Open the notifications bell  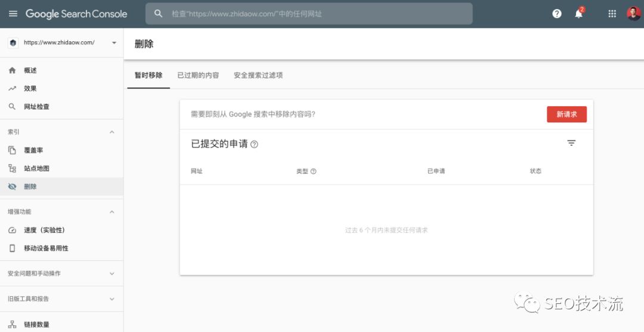tap(578, 14)
